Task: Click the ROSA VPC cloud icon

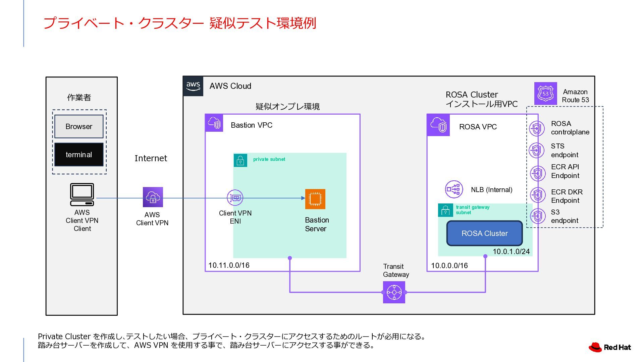Action: coord(438,125)
